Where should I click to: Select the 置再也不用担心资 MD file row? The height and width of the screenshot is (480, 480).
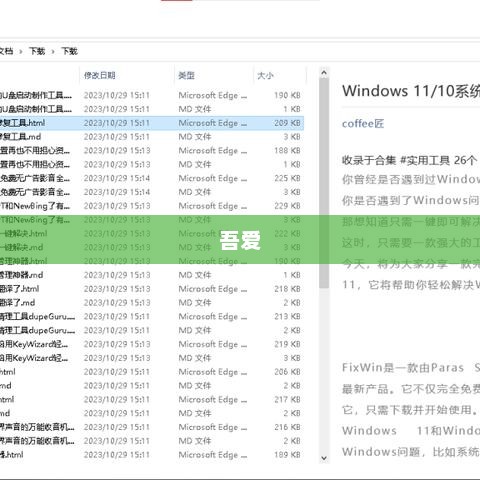[x=152, y=164]
